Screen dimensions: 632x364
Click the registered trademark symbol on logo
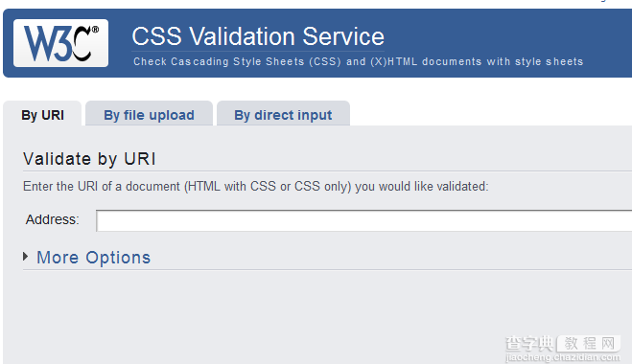[x=96, y=30]
